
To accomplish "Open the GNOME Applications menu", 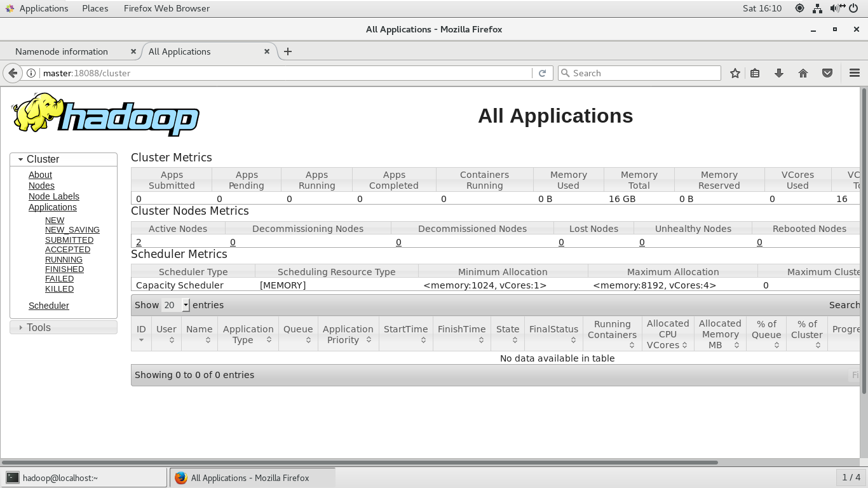I will 37,8.
